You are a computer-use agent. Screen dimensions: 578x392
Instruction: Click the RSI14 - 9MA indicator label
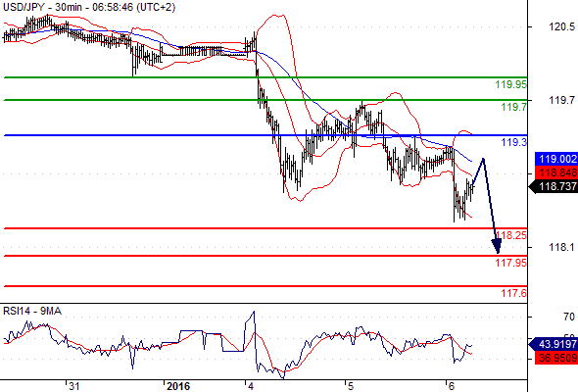pyautogui.click(x=32, y=312)
